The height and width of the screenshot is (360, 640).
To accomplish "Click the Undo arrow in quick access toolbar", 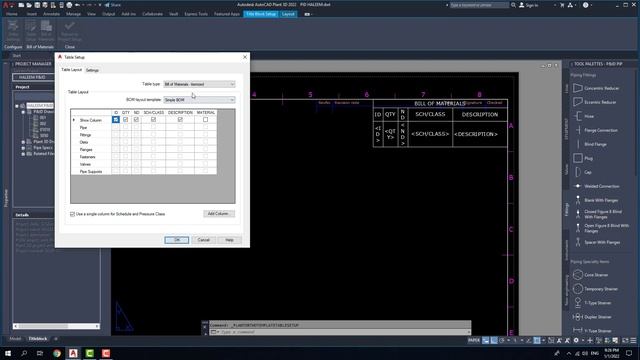I will (x=77, y=5).
